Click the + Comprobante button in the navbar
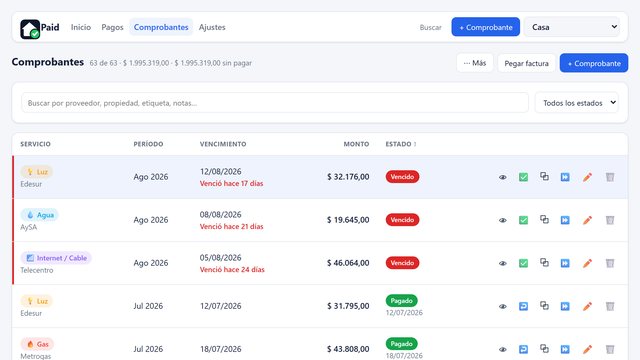Viewport: 640px width, 360px height. [x=486, y=27]
